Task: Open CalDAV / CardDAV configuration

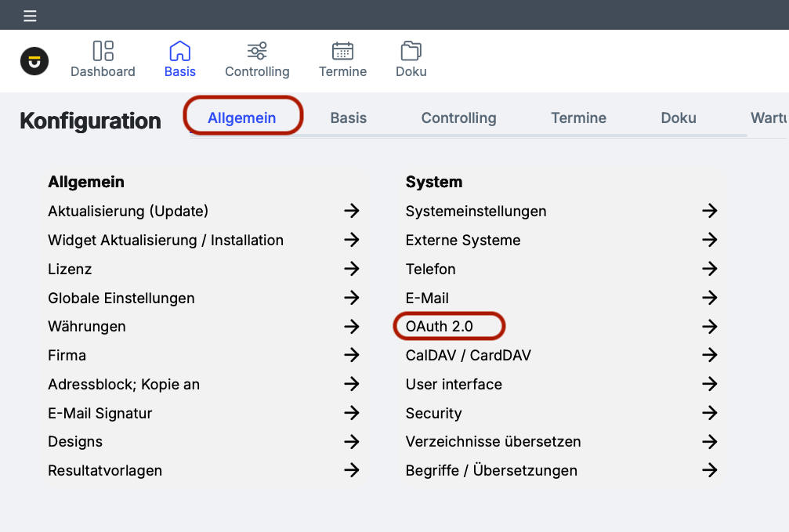Action: point(469,355)
